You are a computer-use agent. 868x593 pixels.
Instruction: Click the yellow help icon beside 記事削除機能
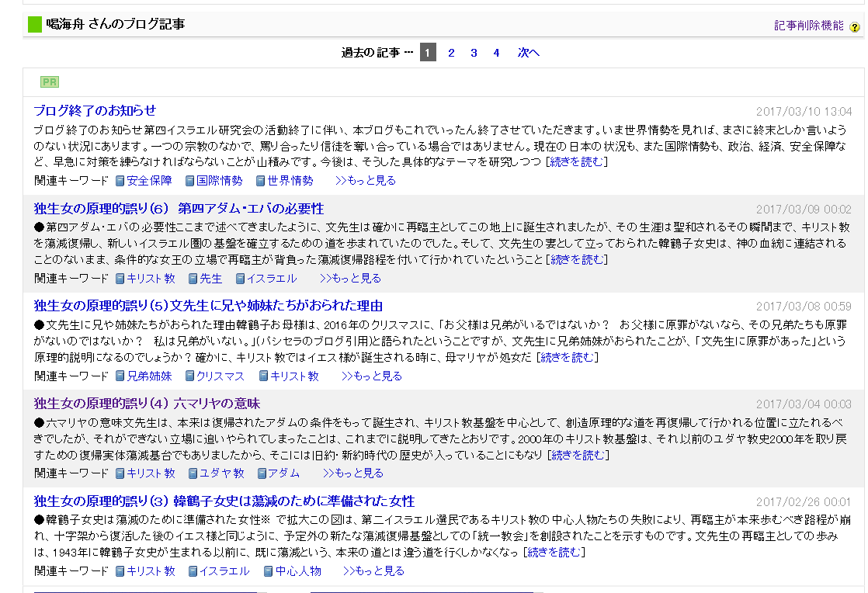[855, 26]
